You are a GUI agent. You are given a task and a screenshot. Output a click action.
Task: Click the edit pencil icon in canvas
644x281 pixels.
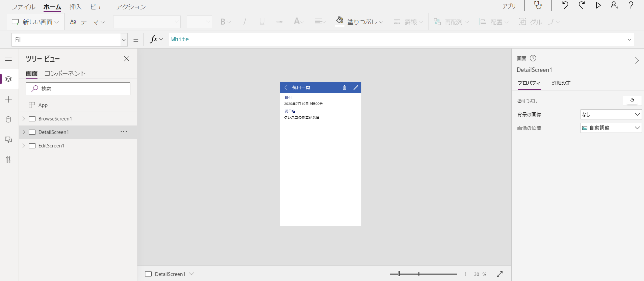[x=356, y=87]
